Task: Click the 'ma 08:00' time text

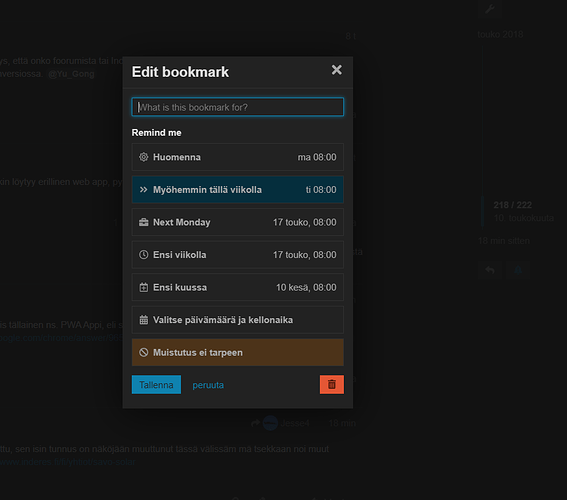Action: tap(317, 157)
